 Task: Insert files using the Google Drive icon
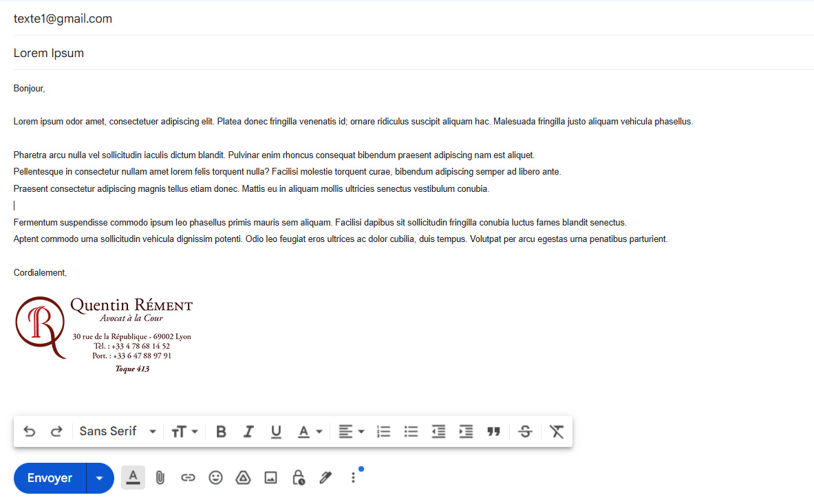pos(243,478)
